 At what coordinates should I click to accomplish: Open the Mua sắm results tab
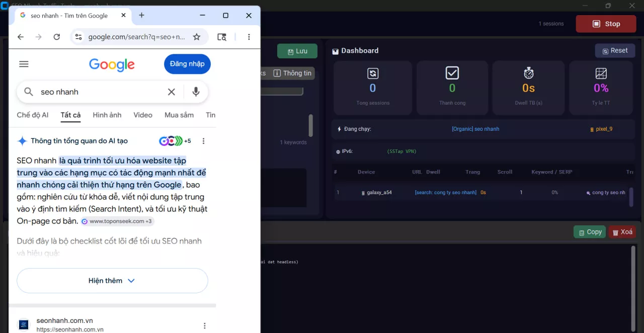[x=179, y=115]
